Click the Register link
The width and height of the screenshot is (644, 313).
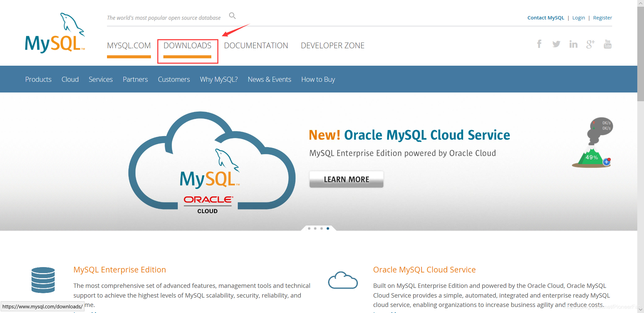[x=602, y=18]
